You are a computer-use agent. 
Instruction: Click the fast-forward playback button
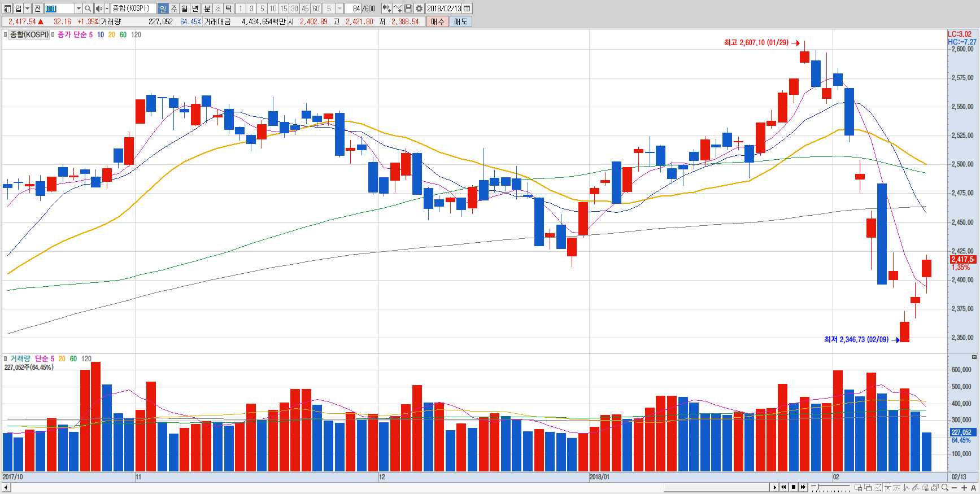tap(803, 487)
